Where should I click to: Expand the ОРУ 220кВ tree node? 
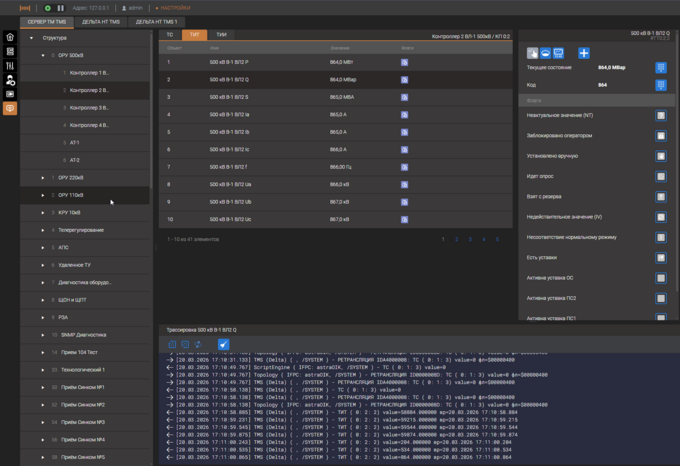point(43,178)
